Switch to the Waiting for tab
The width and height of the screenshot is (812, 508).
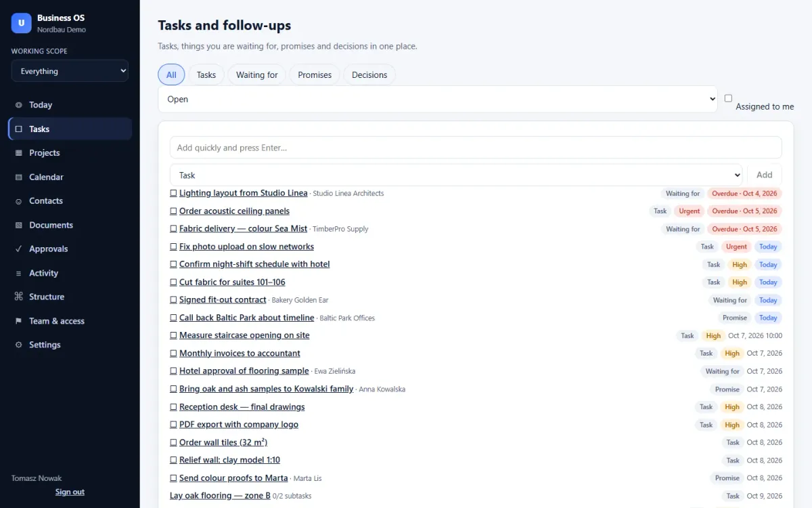[257, 75]
